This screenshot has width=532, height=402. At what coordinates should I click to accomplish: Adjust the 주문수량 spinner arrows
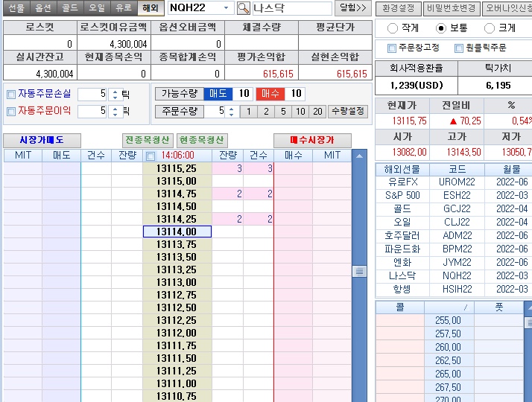pos(230,112)
